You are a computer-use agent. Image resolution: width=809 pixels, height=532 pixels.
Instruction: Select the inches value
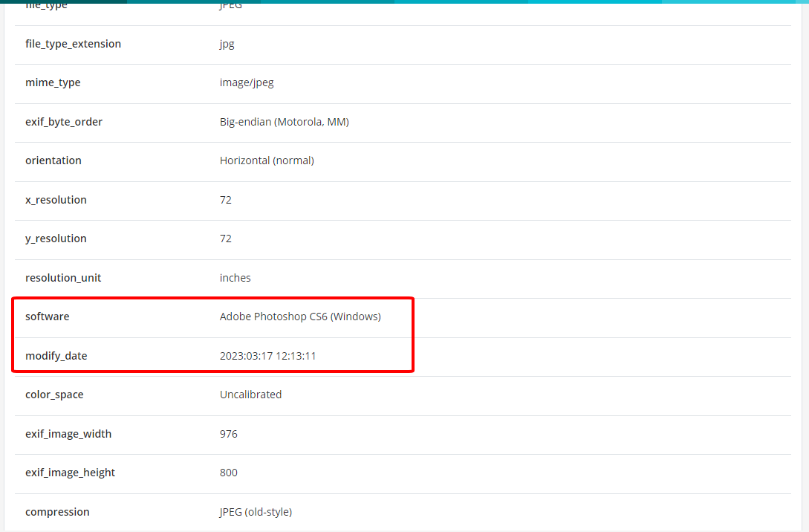(235, 278)
